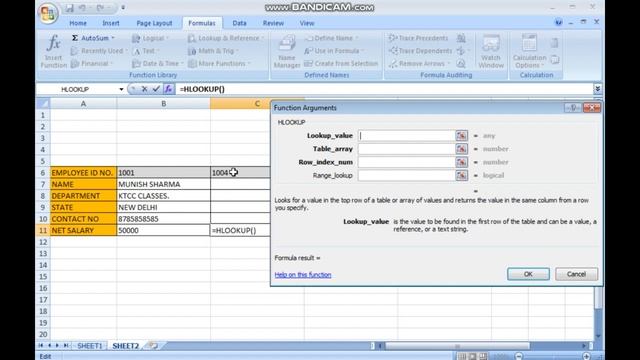Open Help on this function link
Viewport: 640px width, 360px height.
coord(303,275)
